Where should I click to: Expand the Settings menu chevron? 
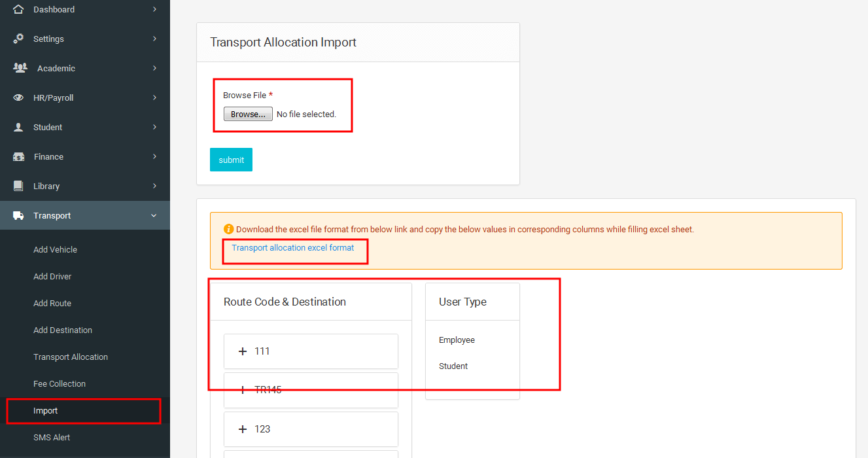(x=154, y=39)
